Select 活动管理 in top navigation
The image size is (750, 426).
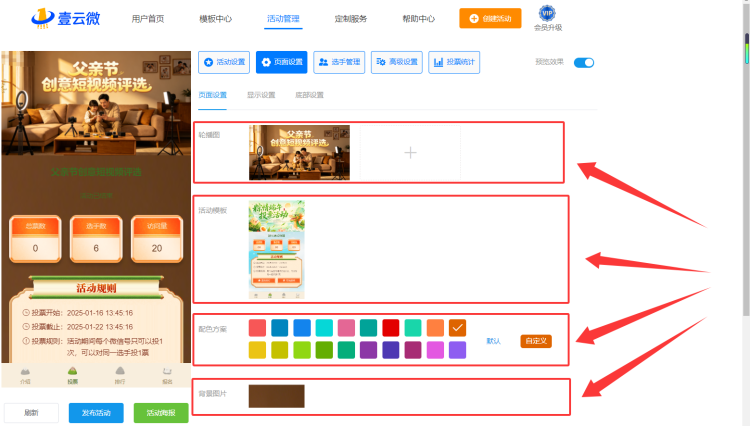pos(283,19)
